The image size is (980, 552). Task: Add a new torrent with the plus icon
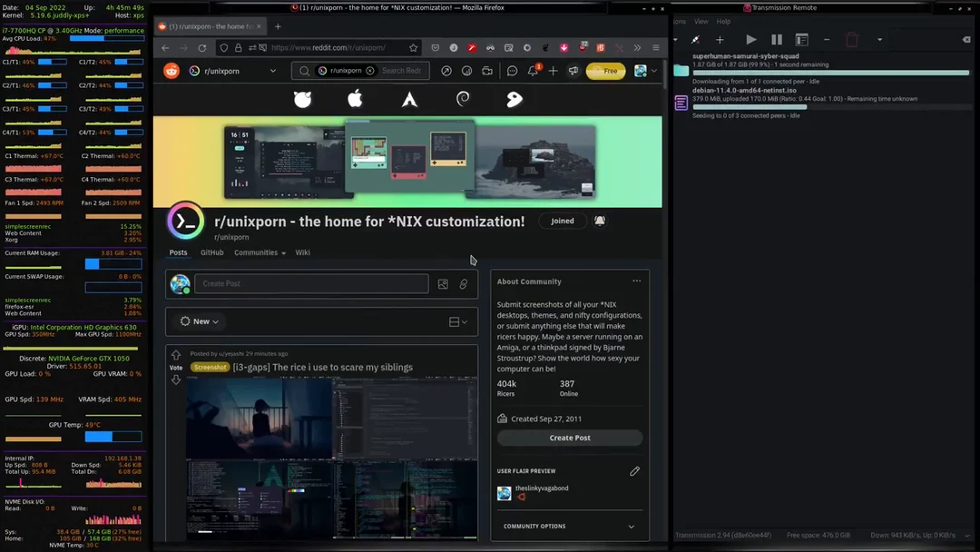point(720,39)
